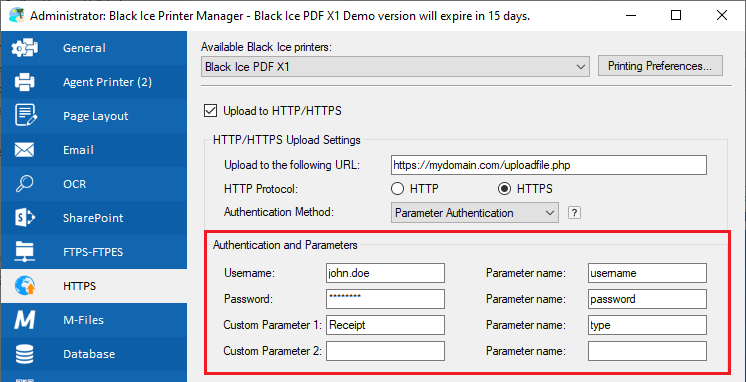Open Page Layout via its pencil-page icon
This screenshot has height=382, width=746.
point(25,116)
